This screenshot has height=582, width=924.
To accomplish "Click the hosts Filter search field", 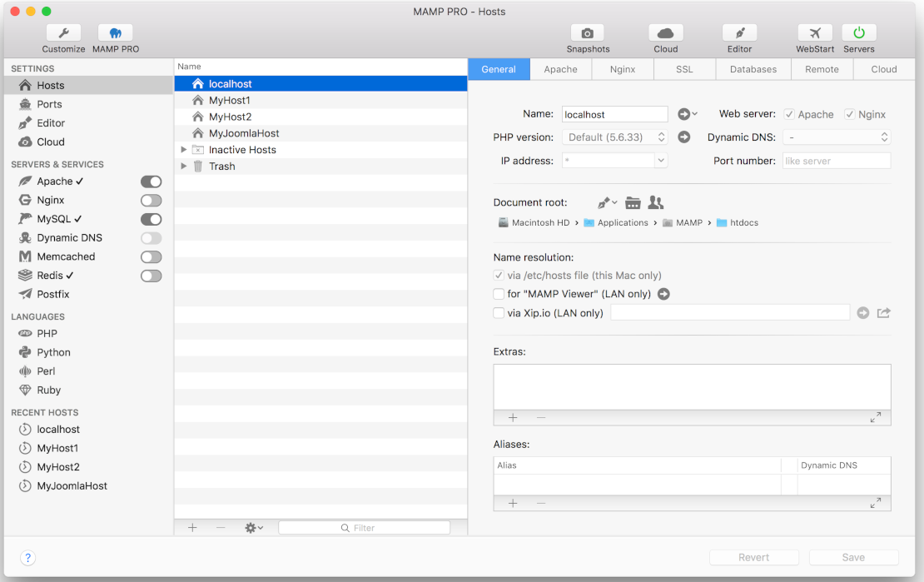I will click(365, 528).
